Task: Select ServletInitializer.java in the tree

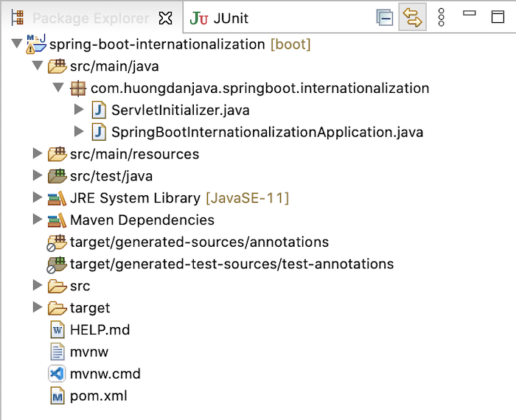Action: tap(180, 110)
